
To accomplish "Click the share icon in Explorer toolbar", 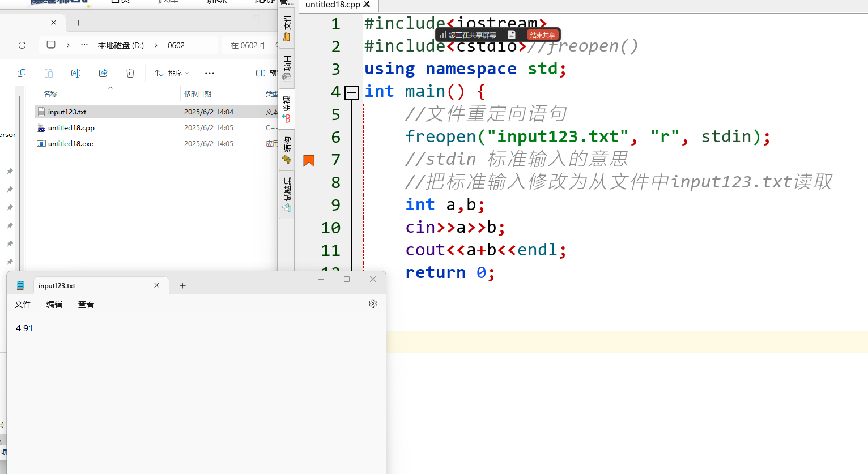I will (103, 73).
